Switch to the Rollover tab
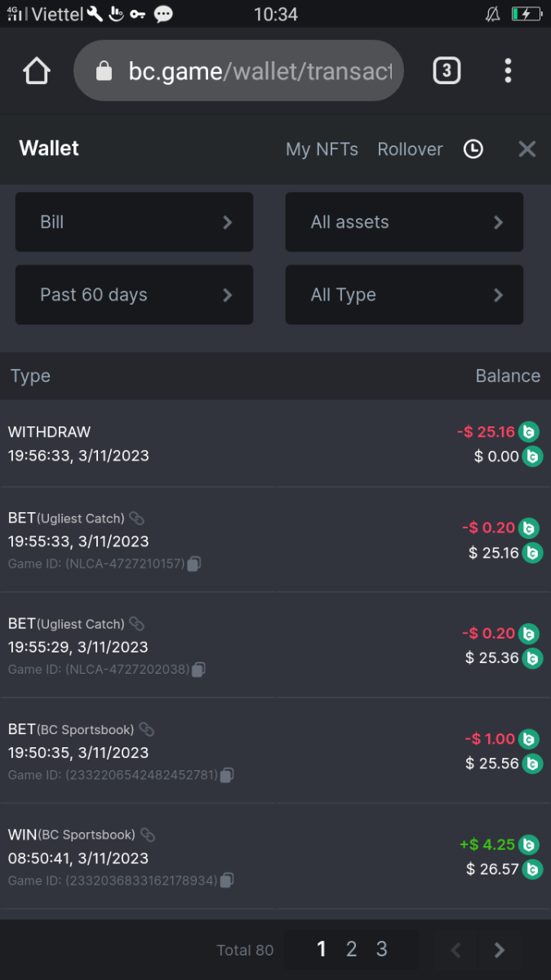The width and height of the screenshot is (551, 980). point(410,149)
